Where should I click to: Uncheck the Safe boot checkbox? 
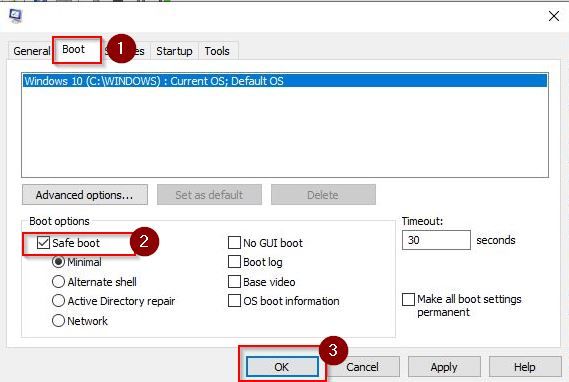(x=43, y=243)
